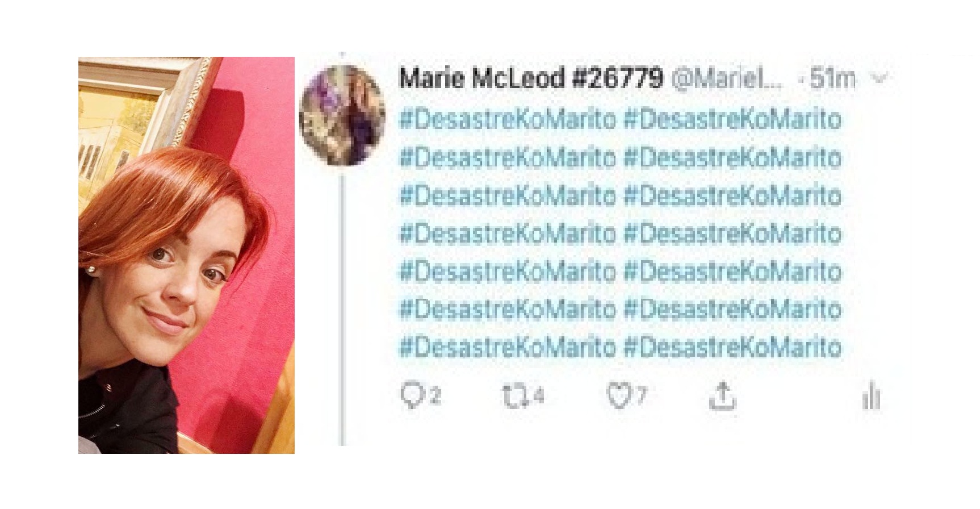Retweet using the arrows icon

(x=516, y=396)
